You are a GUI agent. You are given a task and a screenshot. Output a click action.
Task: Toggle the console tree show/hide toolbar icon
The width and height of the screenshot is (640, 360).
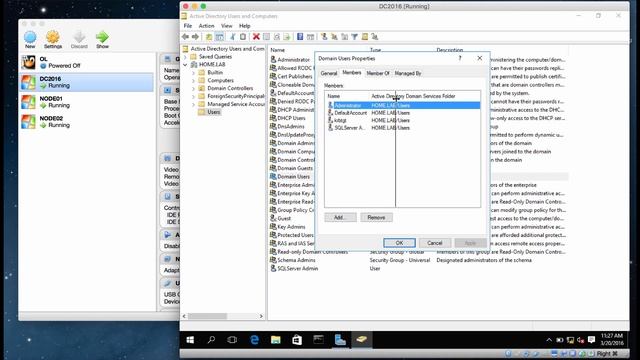[x=219, y=37]
